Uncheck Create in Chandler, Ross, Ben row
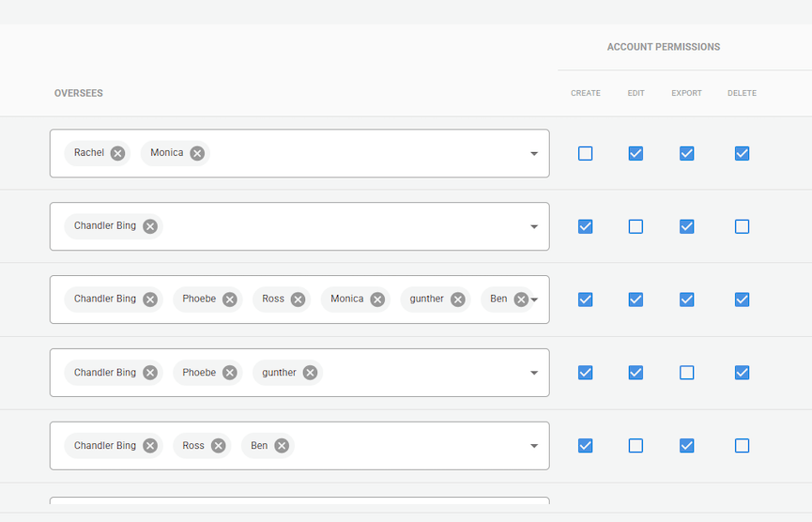The height and width of the screenshot is (522, 812). [x=585, y=446]
